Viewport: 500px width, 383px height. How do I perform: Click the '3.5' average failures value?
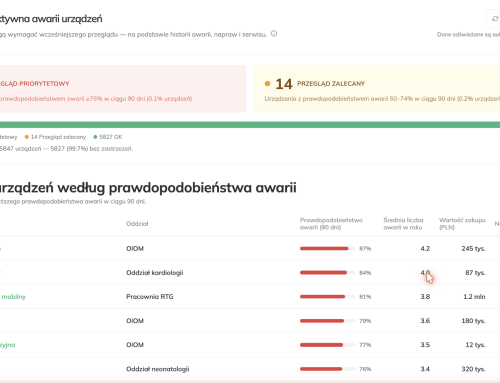tap(425, 345)
